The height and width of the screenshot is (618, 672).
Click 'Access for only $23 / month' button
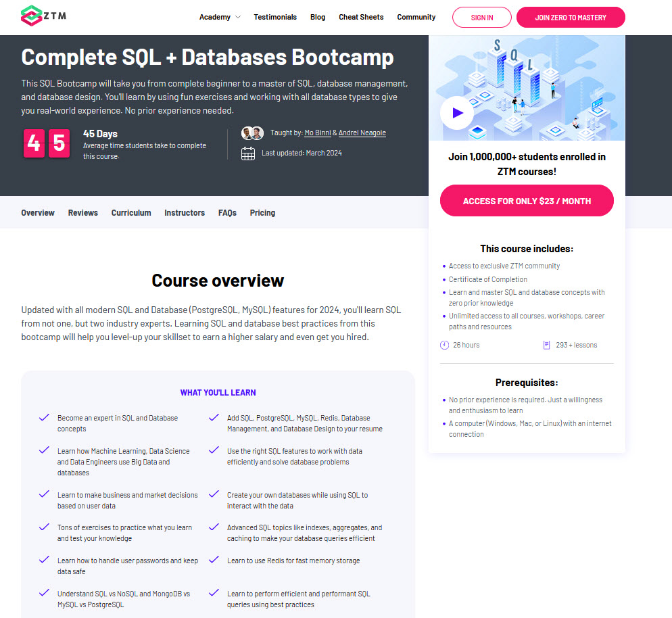coord(527,201)
